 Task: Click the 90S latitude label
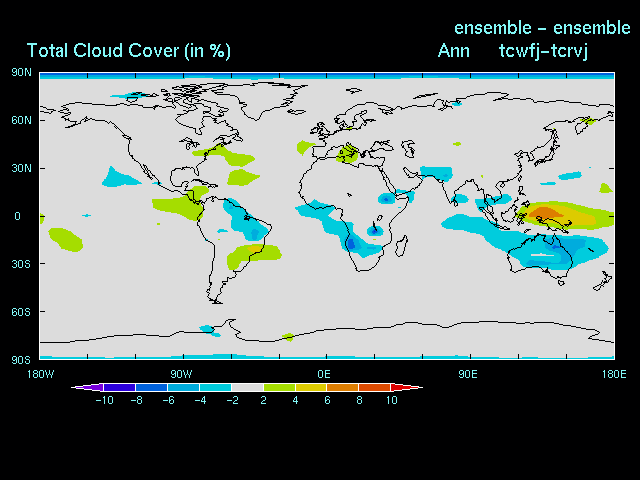pos(21,360)
